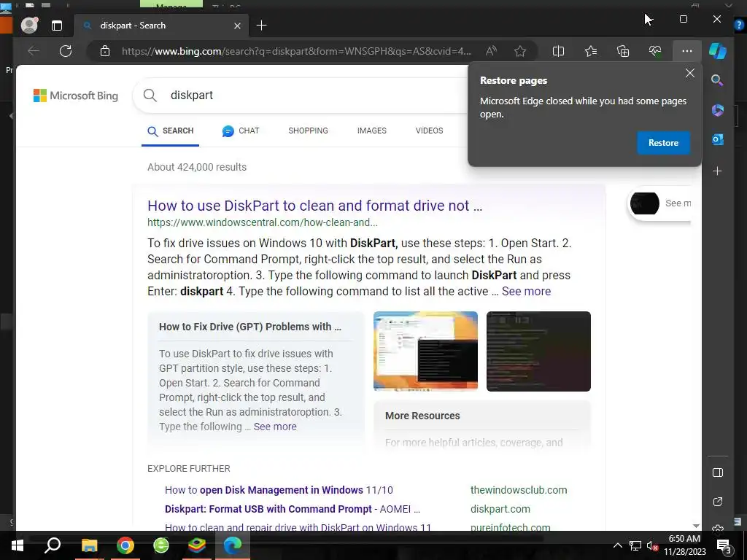Viewport: 747px width, 560px height.
Task: Open the windowscentral.com result URL
Action: (x=263, y=222)
